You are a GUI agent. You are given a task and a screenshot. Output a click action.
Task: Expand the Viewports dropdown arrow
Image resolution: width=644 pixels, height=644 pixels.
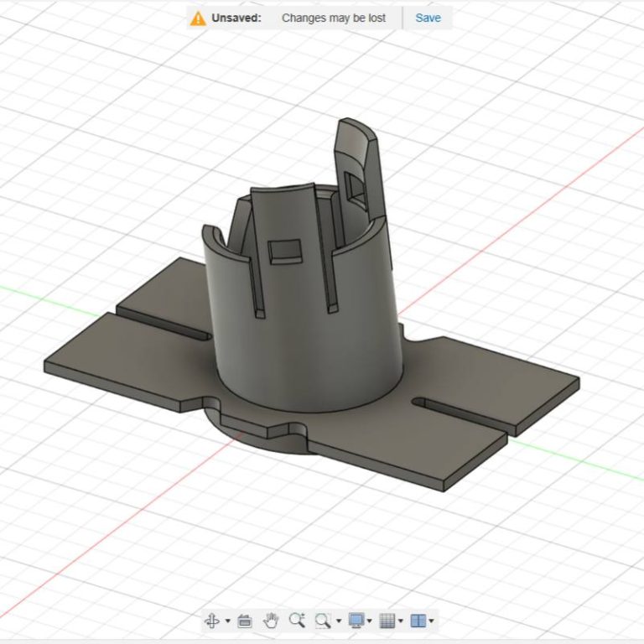(432, 621)
